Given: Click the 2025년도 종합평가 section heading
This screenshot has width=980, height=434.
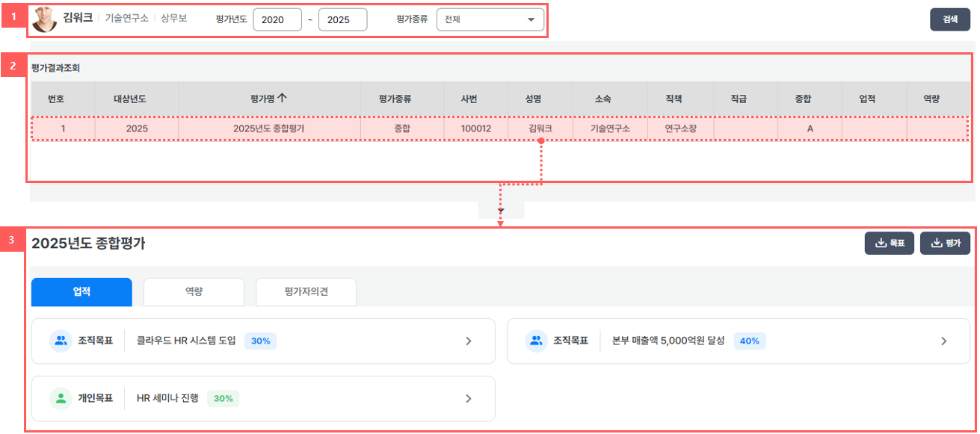Looking at the screenshot, I should tap(88, 243).
